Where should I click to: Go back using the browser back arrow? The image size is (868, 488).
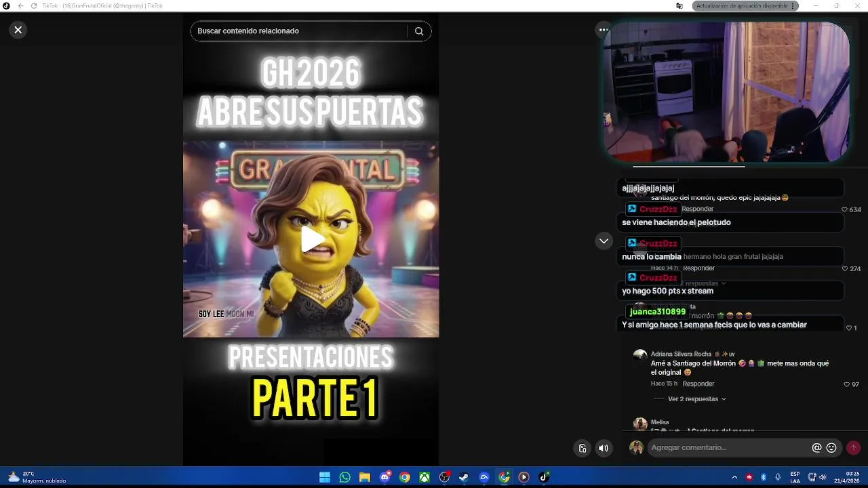pyautogui.click(x=20, y=5)
